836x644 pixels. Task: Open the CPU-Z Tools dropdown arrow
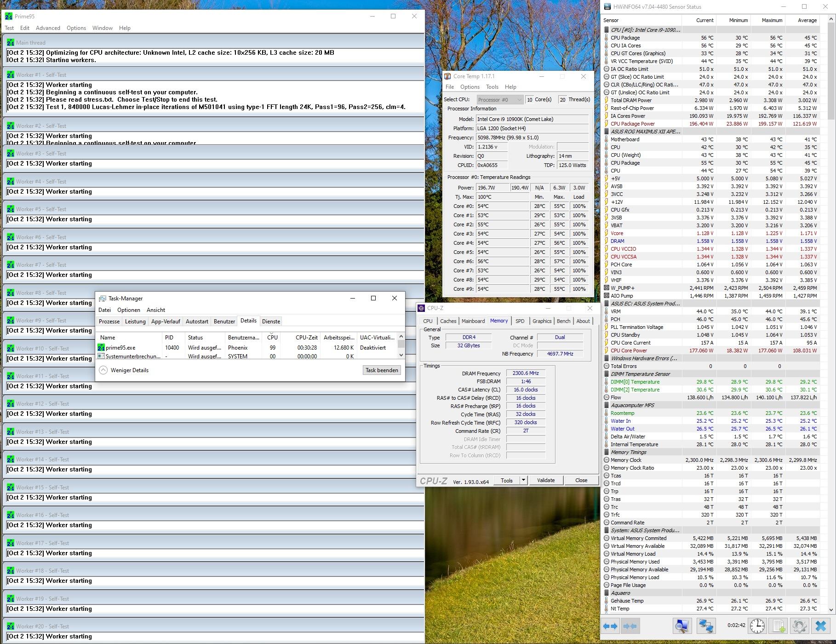[x=523, y=480]
